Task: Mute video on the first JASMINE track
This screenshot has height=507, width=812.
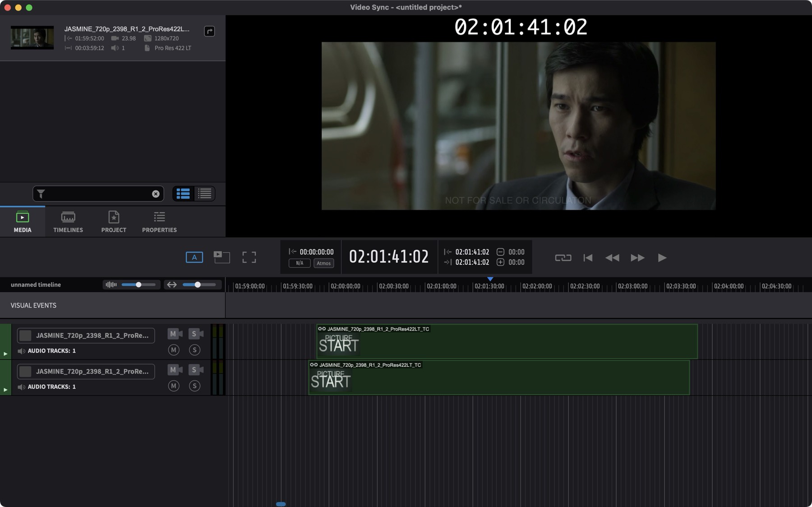Action: pyautogui.click(x=175, y=334)
